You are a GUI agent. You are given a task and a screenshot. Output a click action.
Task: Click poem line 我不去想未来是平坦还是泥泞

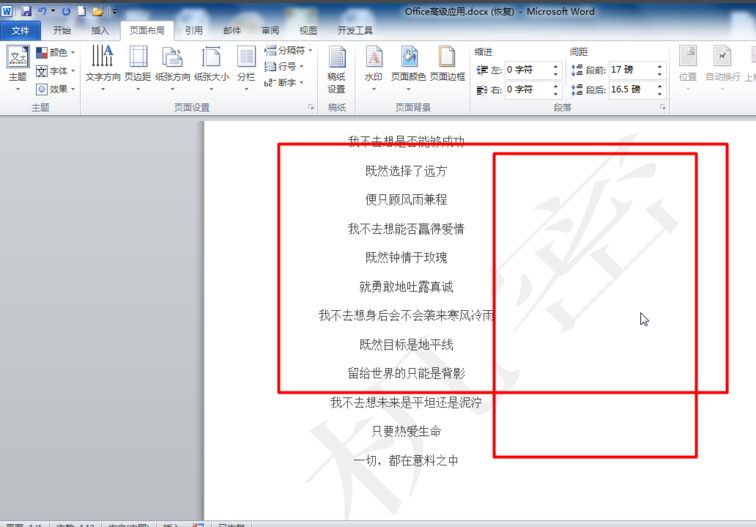[406, 403]
